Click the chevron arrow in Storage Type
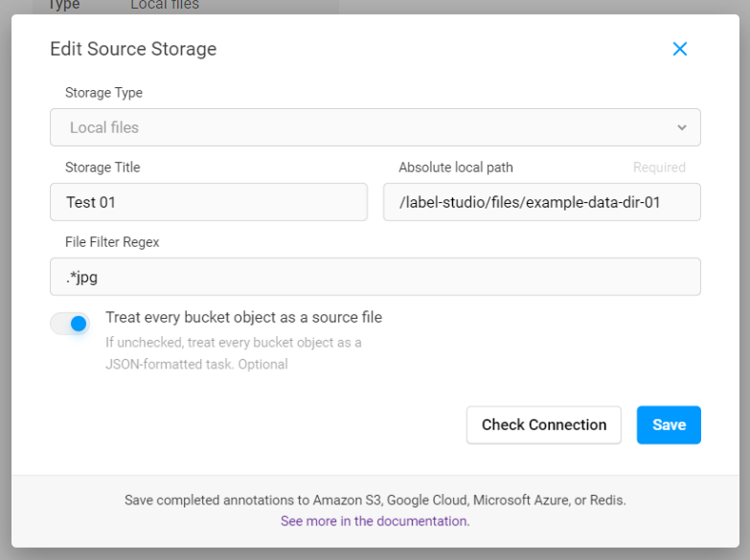Screen dimensions: 750x560 tap(682, 127)
